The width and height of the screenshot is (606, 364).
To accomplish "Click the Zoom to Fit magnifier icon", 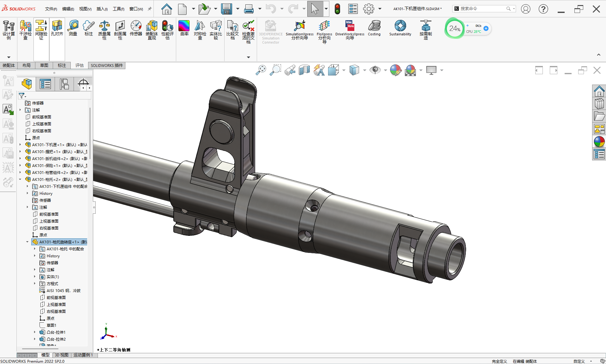I will [x=261, y=70].
